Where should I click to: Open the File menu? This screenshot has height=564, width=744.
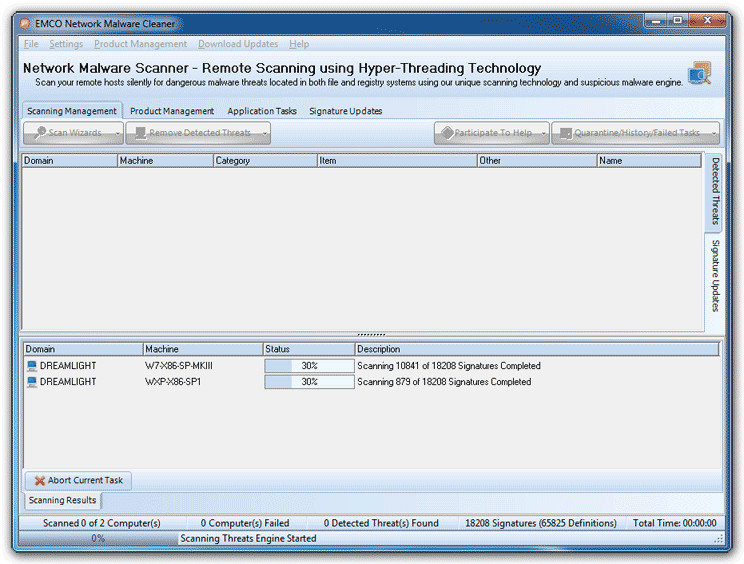(31, 44)
